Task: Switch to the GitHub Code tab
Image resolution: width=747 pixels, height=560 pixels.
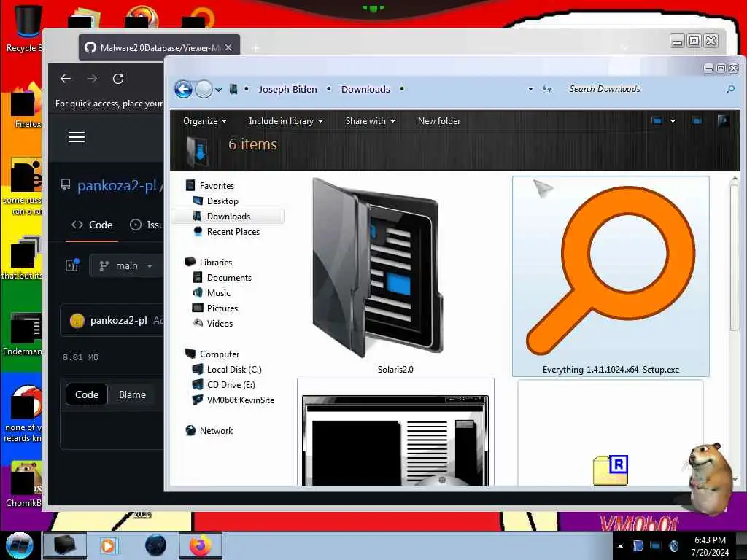Action: pos(92,225)
